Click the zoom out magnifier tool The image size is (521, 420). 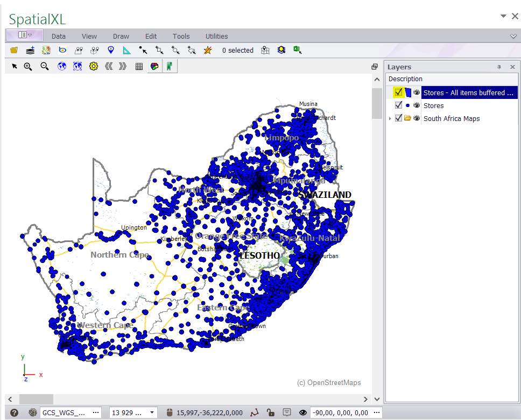click(45, 66)
